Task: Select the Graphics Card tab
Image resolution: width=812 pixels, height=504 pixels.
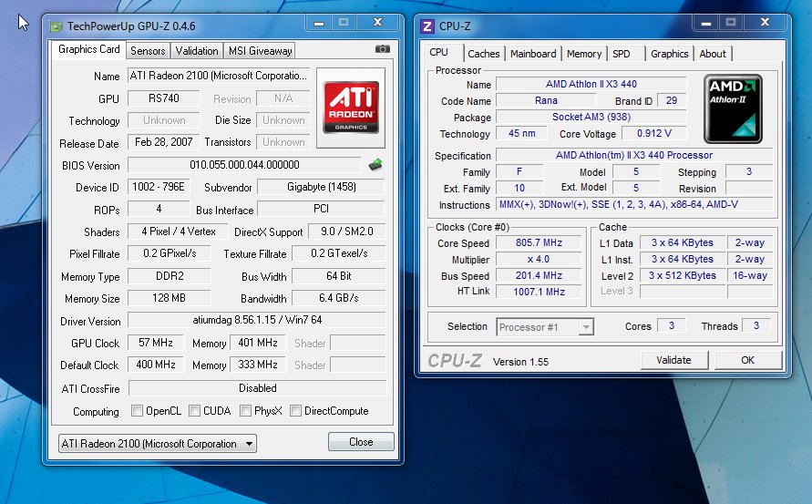Action: (x=88, y=49)
